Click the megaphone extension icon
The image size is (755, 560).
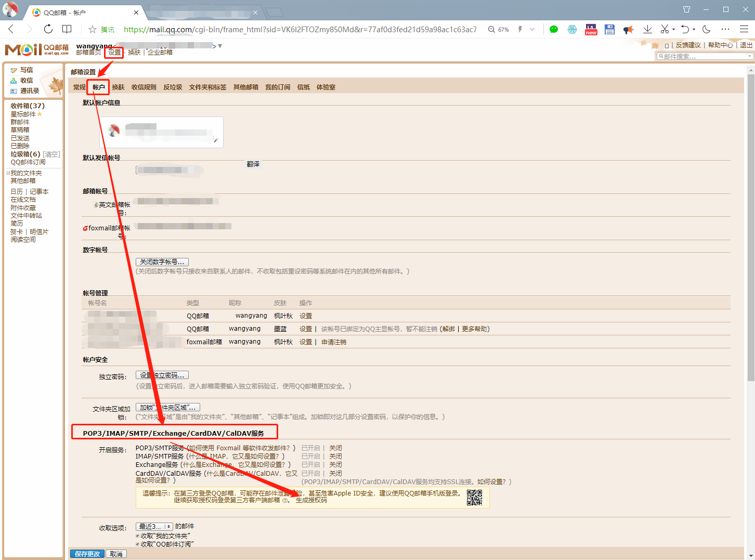pyautogui.click(x=628, y=29)
